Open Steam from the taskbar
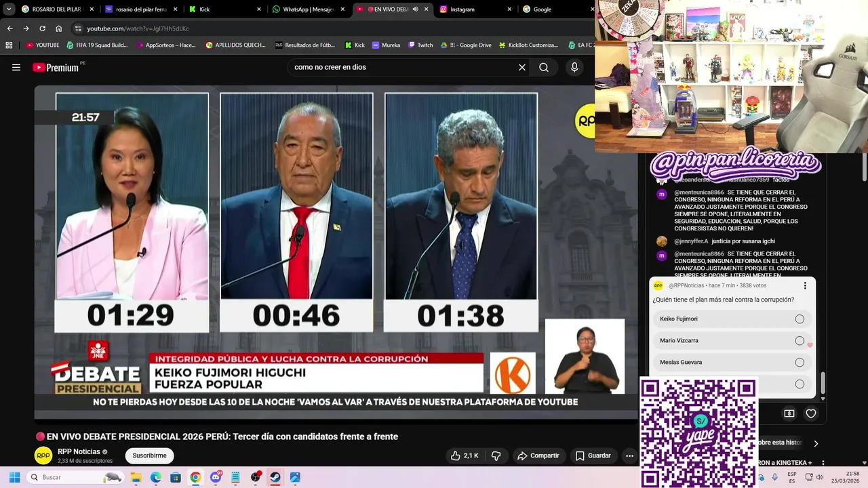The height and width of the screenshot is (488, 868). (275, 477)
